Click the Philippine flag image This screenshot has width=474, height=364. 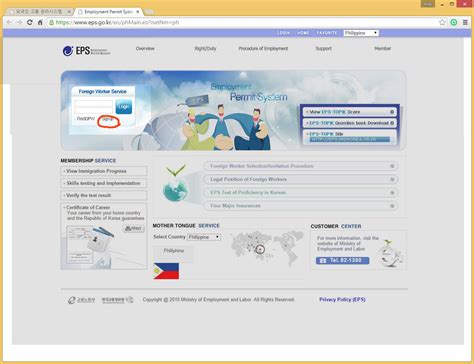tap(166, 271)
